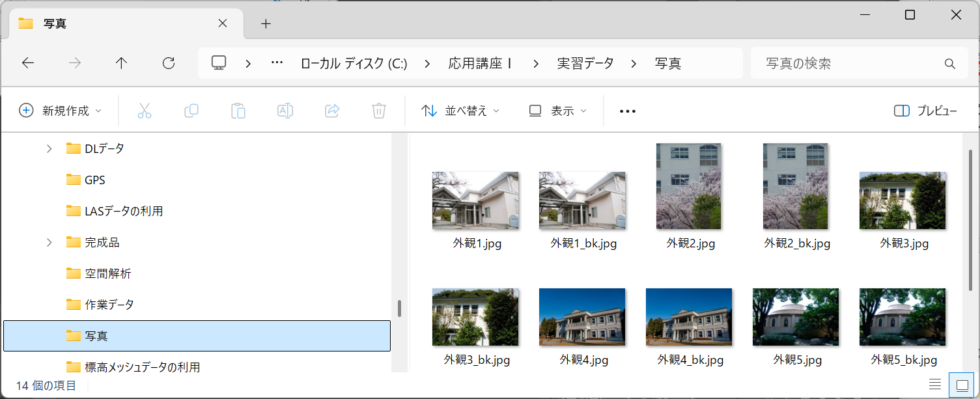The height and width of the screenshot is (399, 980).
Task: Click the Copy icon in toolbar
Action: coord(191,111)
